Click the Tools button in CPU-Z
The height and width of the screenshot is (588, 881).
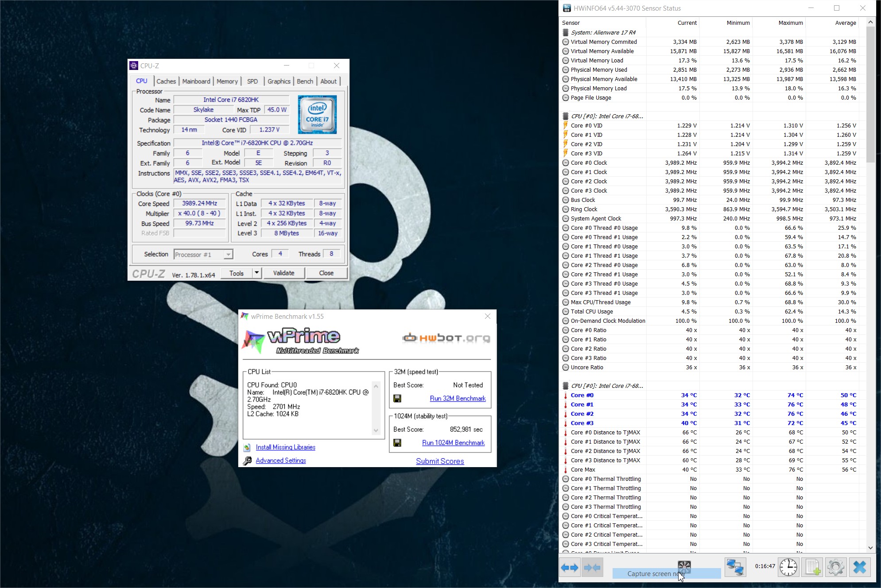point(237,273)
